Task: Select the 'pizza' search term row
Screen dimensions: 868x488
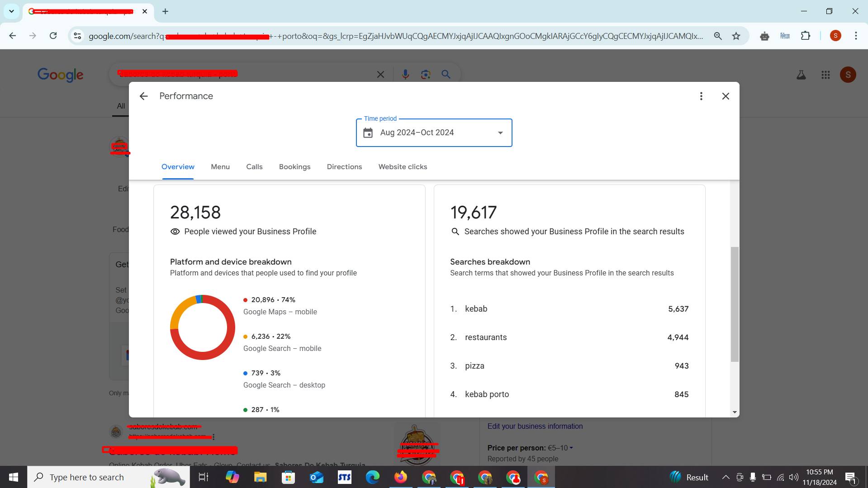Action: click(569, 366)
